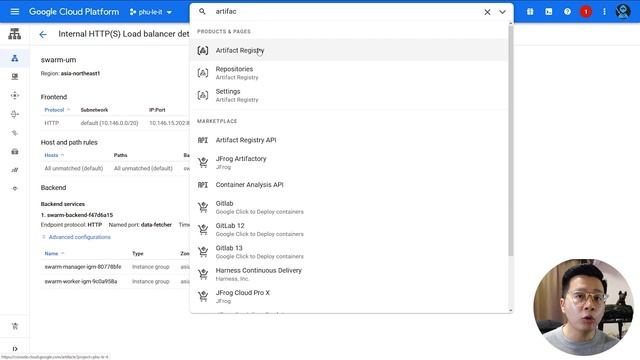Image resolution: width=640 pixels, height=360 pixels.
Task: Click the Settings result icon
Action: click(x=203, y=95)
